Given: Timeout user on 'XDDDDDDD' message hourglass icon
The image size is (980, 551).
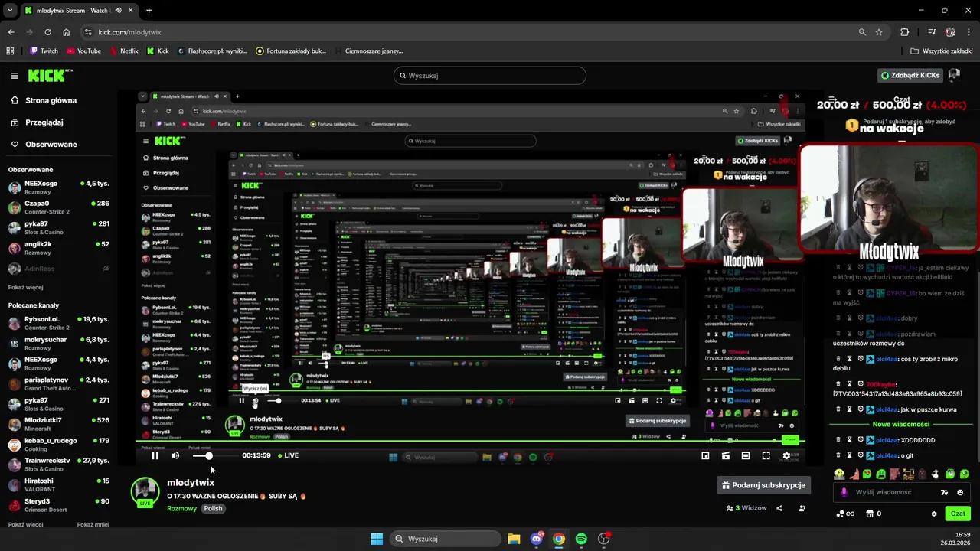Looking at the screenshot, I should (x=849, y=440).
